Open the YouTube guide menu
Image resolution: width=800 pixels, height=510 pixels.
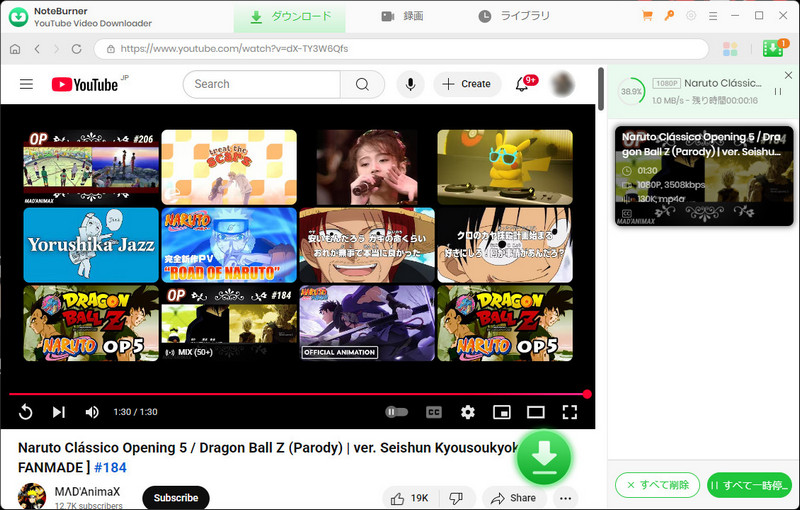[27, 84]
